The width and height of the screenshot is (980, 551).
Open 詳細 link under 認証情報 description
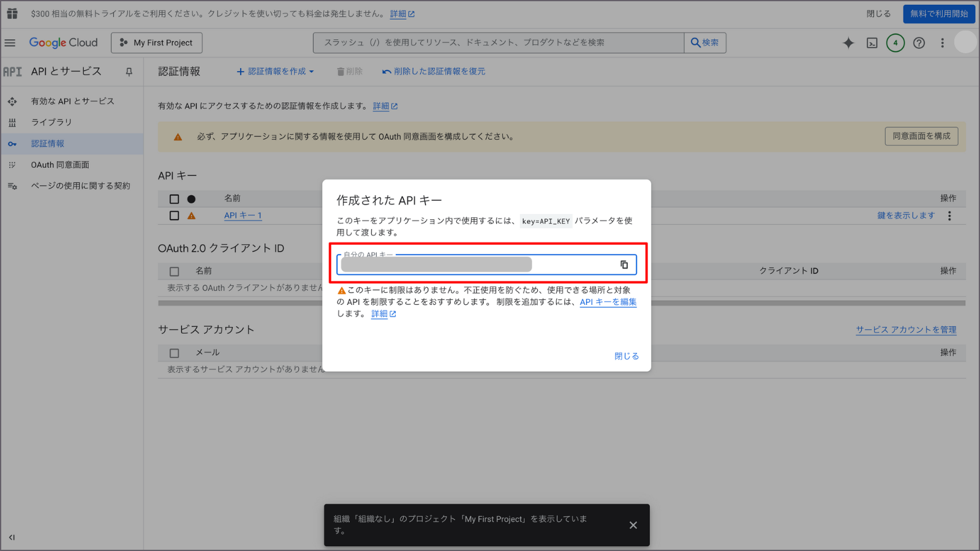coord(385,107)
